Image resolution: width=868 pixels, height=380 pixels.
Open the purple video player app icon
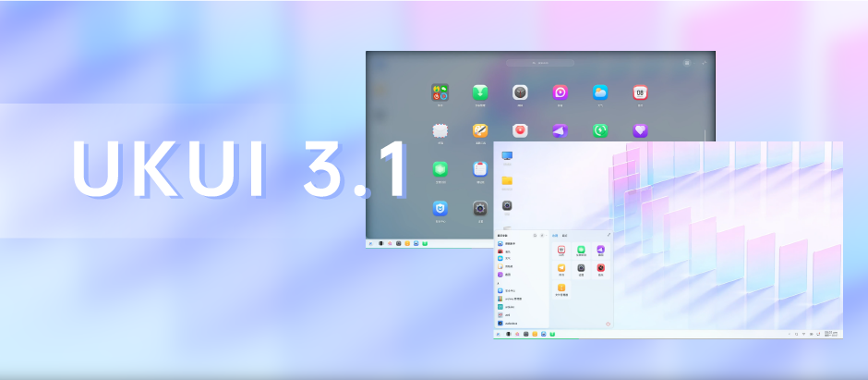560,92
